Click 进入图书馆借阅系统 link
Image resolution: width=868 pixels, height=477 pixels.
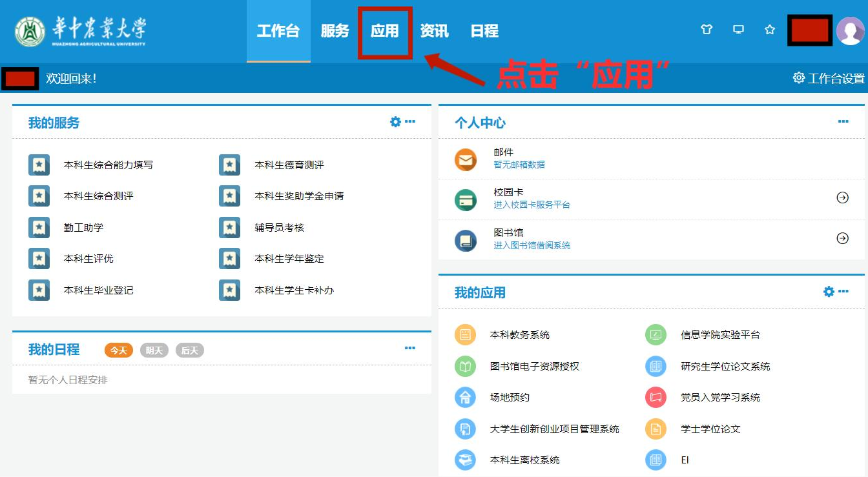[532, 245]
